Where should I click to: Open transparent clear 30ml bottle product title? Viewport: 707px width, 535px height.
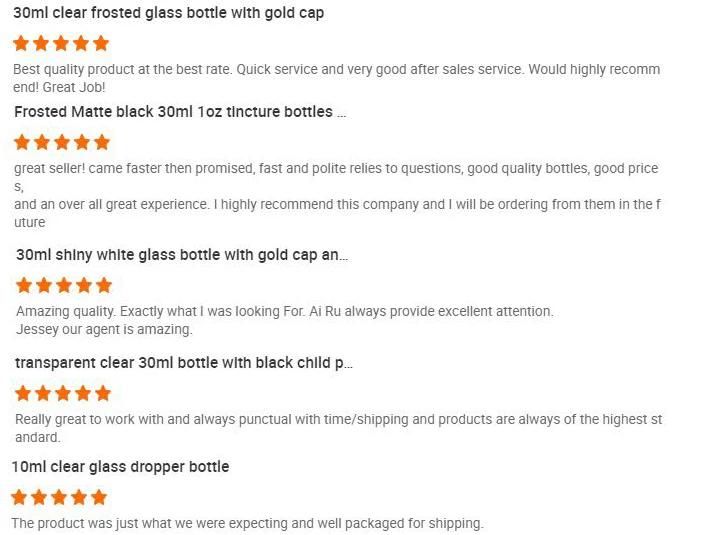click(x=184, y=362)
